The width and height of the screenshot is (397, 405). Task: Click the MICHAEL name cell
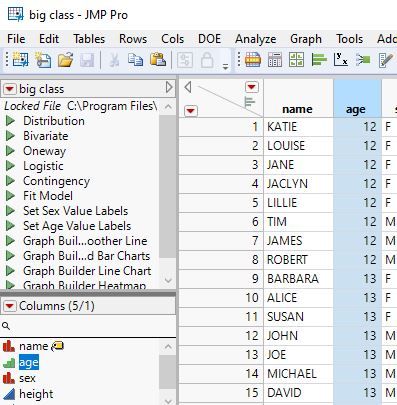(298, 374)
